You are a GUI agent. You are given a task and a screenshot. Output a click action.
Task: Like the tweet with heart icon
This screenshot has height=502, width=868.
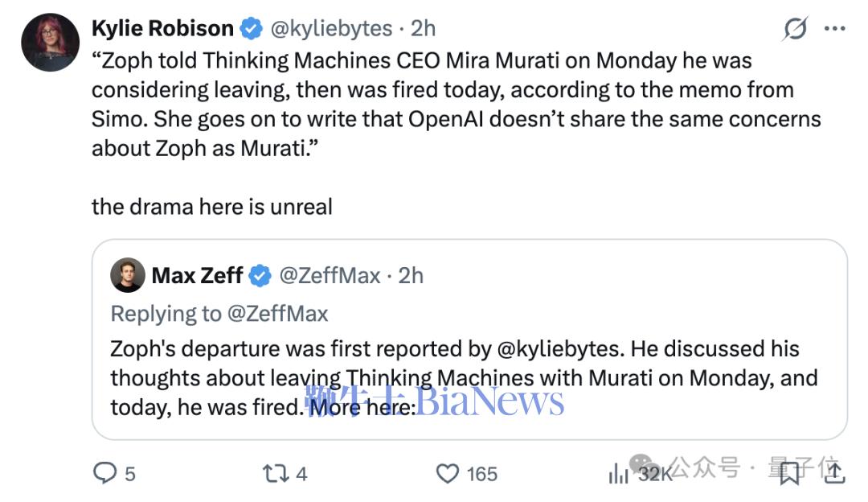point(448,473)
